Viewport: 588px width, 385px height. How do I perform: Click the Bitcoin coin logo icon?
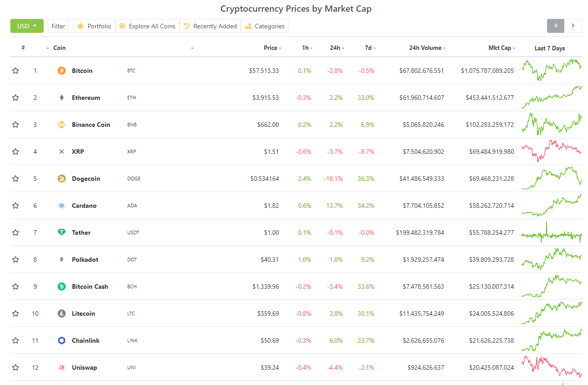coord(62,71)
